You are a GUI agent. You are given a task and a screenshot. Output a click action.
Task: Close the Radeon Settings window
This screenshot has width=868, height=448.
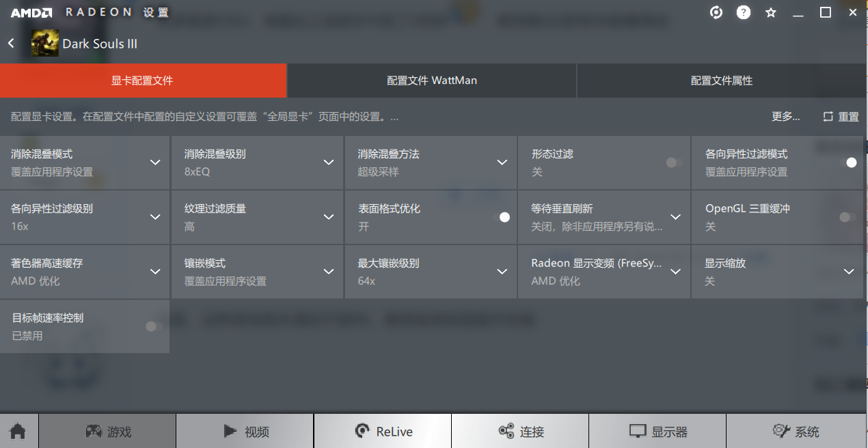pos(852,12)
